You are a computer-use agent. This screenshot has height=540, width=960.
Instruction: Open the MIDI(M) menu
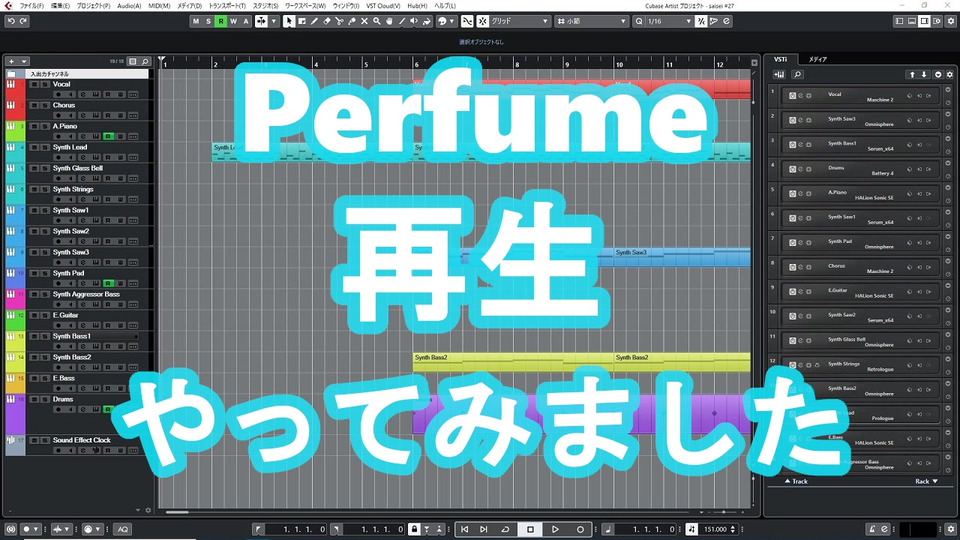coord(159,6)
